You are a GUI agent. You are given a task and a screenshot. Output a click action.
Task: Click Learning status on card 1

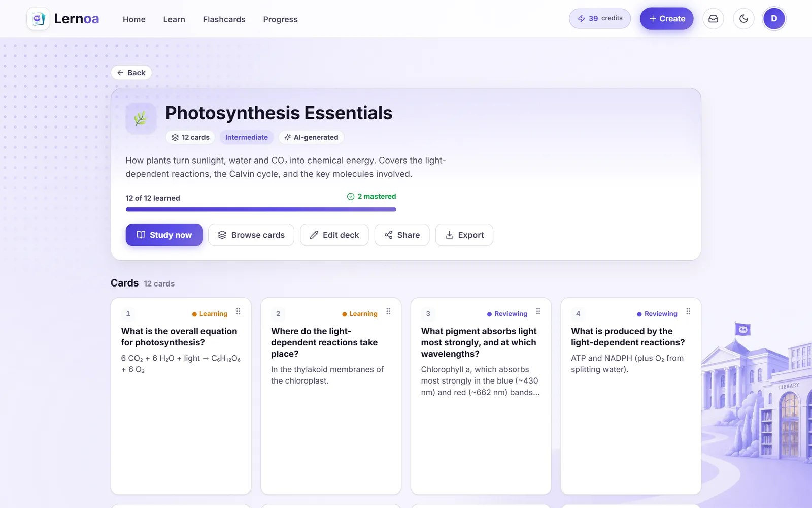pos(210,314)
